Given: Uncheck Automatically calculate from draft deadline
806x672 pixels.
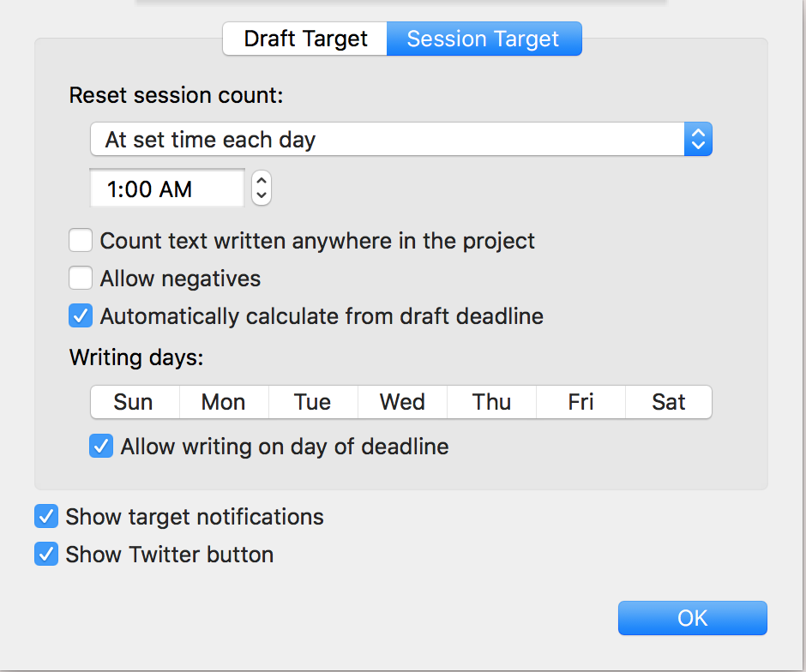Looking at the screenshot, I should click(81, 316).
